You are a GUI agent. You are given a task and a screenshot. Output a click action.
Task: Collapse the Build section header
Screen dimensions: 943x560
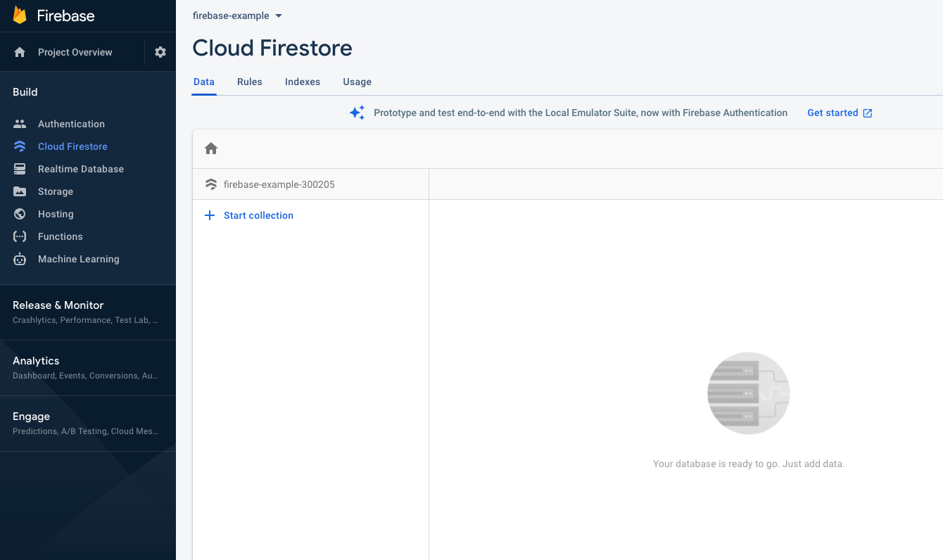(x=25, y=92)
